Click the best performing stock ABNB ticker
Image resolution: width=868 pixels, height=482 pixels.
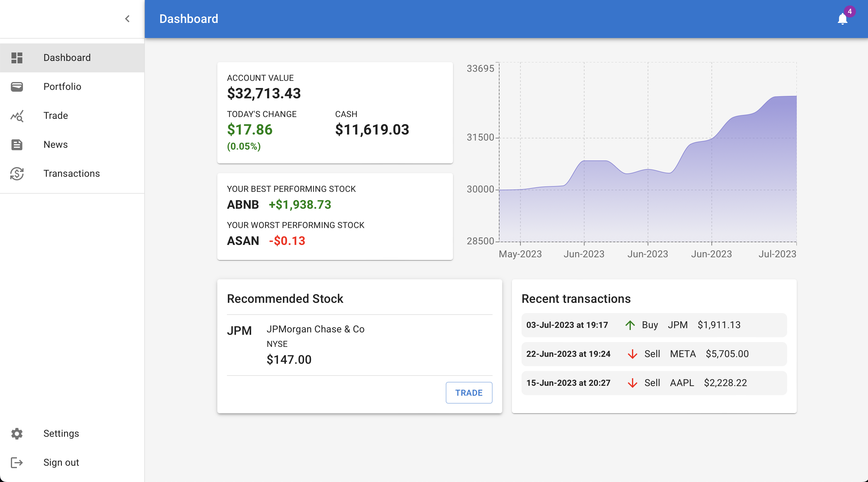(243, 205)
